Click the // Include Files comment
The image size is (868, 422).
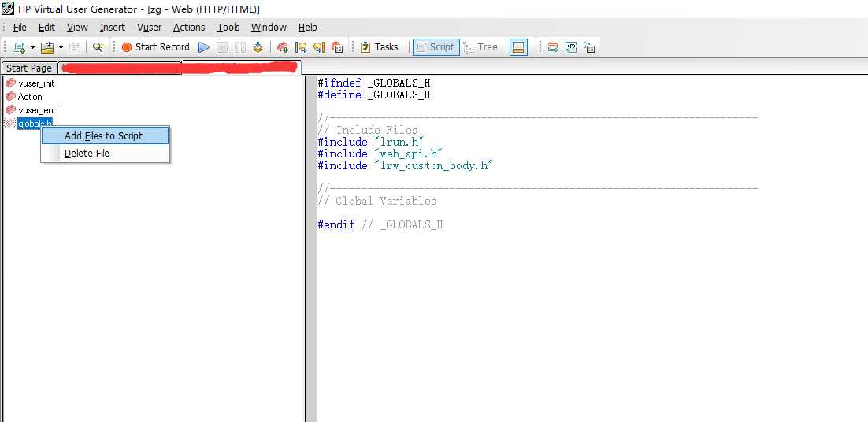(x=368, y=131)
